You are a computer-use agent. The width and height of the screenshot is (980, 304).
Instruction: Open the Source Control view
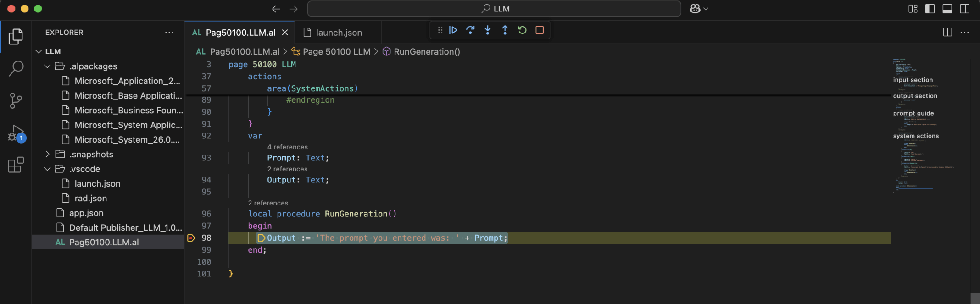[x=16, y=100]
